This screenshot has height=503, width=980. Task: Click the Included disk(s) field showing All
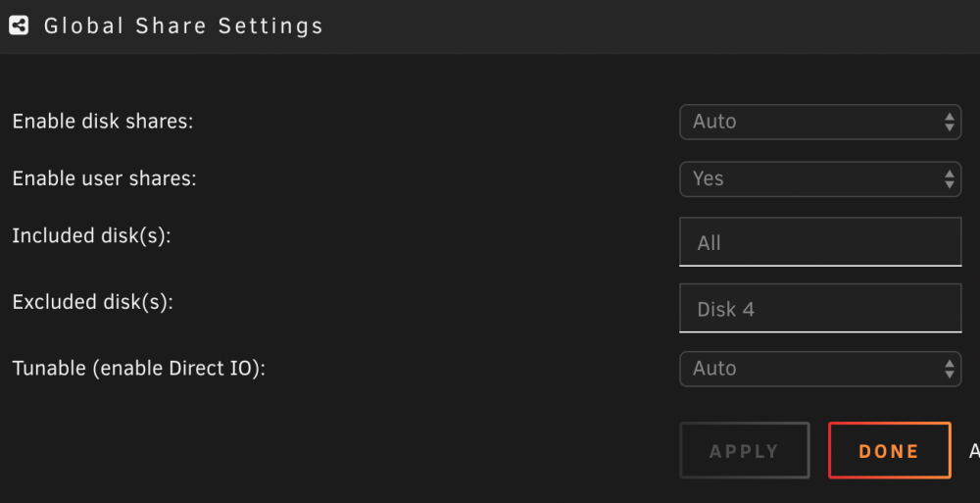[820, 242]
